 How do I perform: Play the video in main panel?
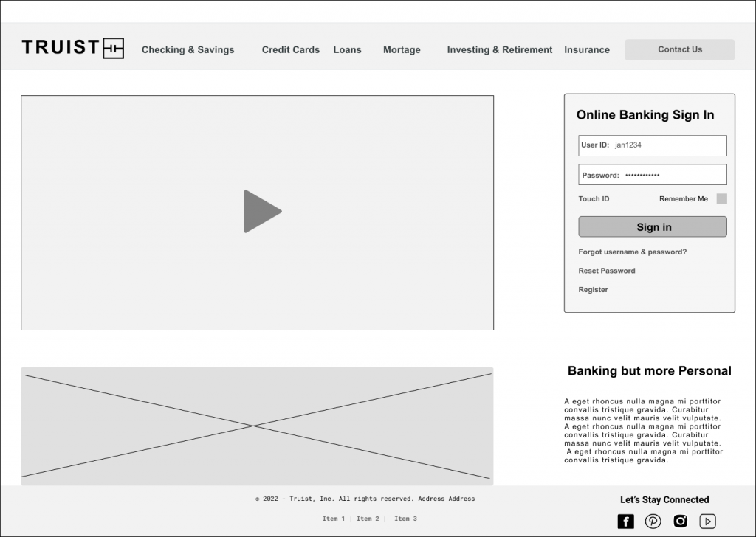[x=262, y=212]
